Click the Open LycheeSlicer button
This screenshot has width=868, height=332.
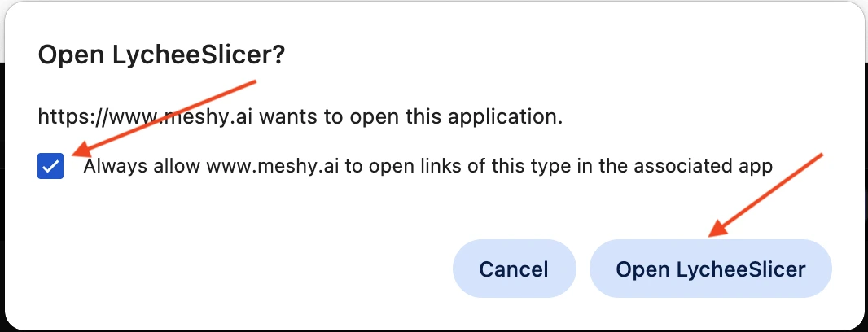pyautogui.click(x=710, y=269)
